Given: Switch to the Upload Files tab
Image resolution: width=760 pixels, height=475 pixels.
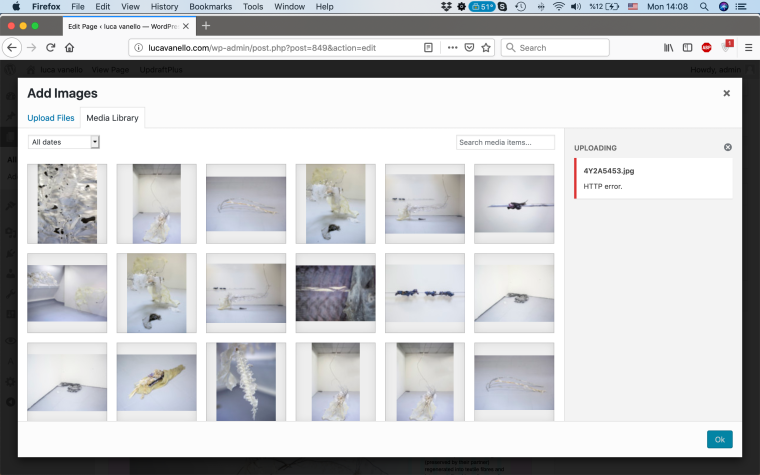Looking at the screenshot, I should coord(51,118).
